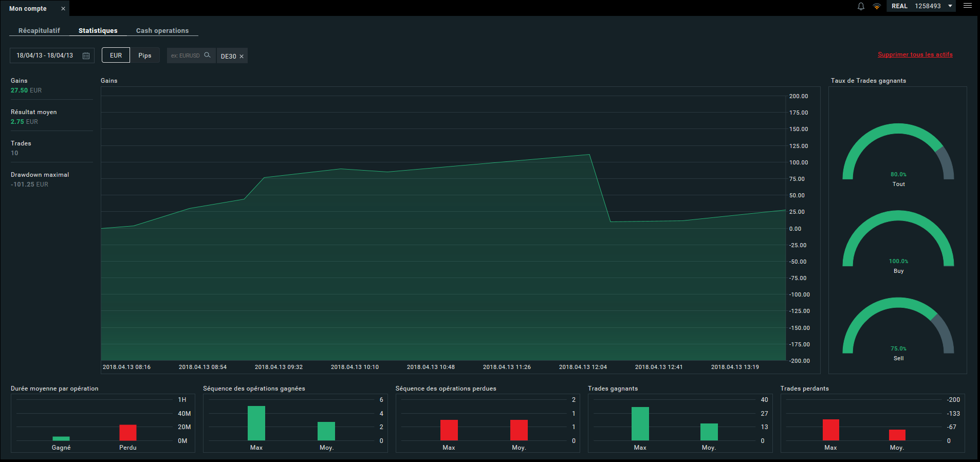
Task: Open the 18/04/13 date range selector
Action: tap(52, 56)
